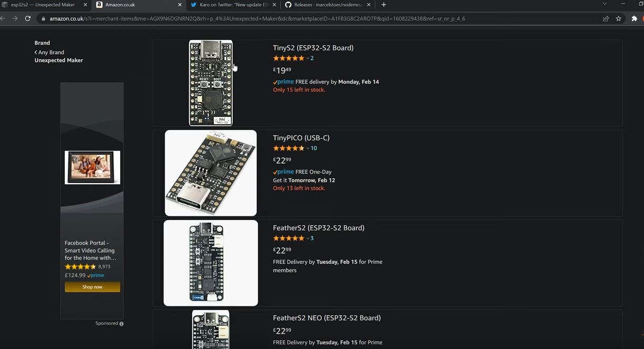Open a new browser tab

(x=384, y=5)
